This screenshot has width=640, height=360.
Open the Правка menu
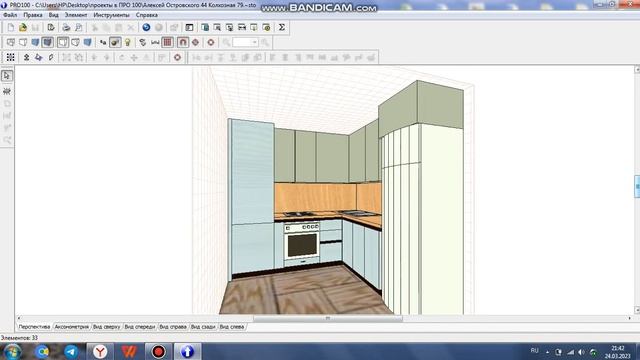pos(33,15)
